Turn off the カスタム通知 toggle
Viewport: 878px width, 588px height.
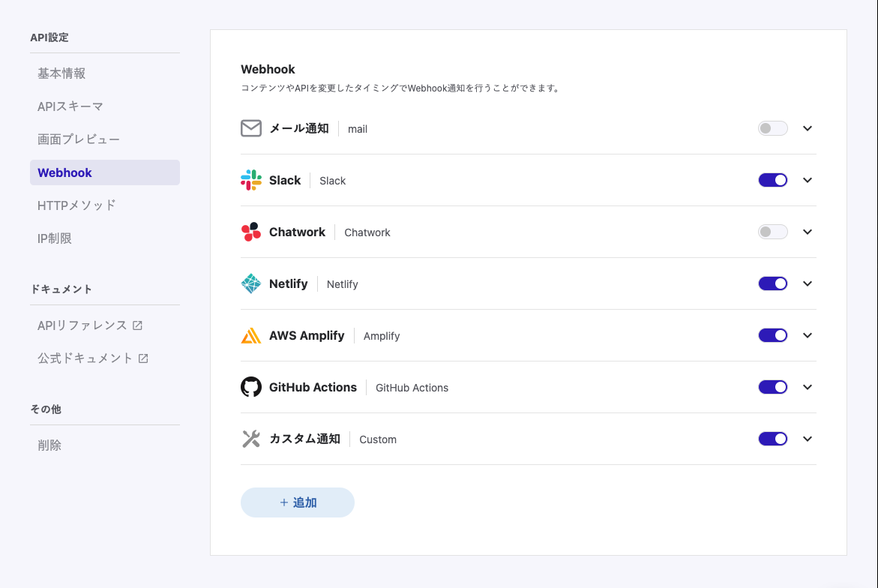[x=773, y=439]
